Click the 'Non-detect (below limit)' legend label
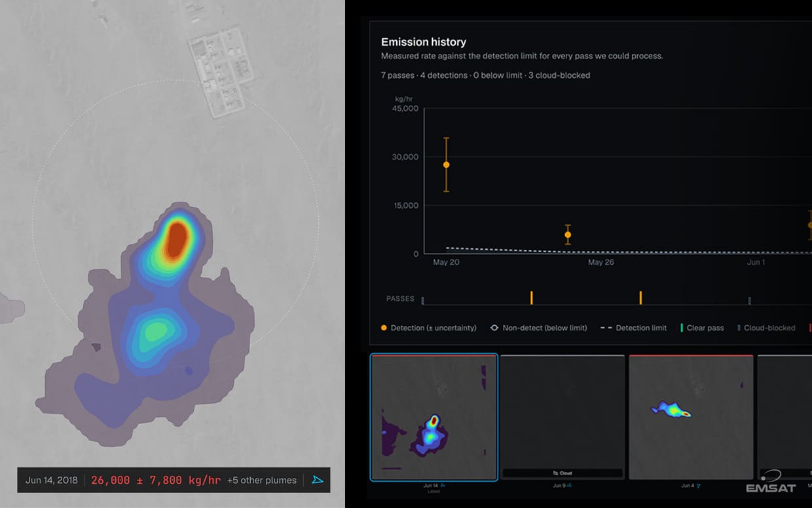812x508 pixels. tap(545, 328)
